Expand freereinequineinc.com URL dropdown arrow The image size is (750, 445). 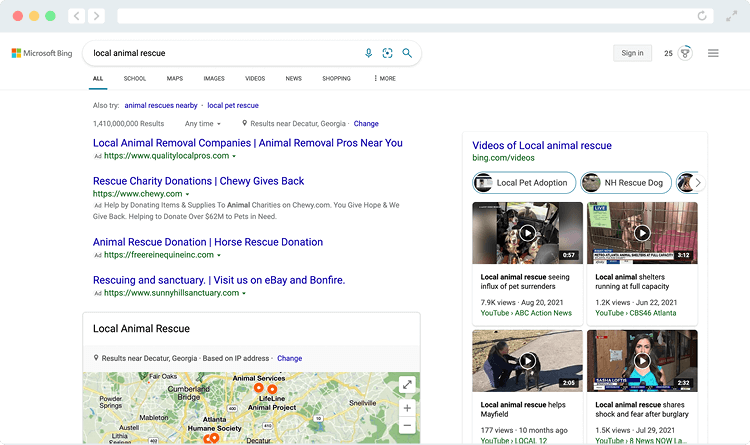point(219,256)
